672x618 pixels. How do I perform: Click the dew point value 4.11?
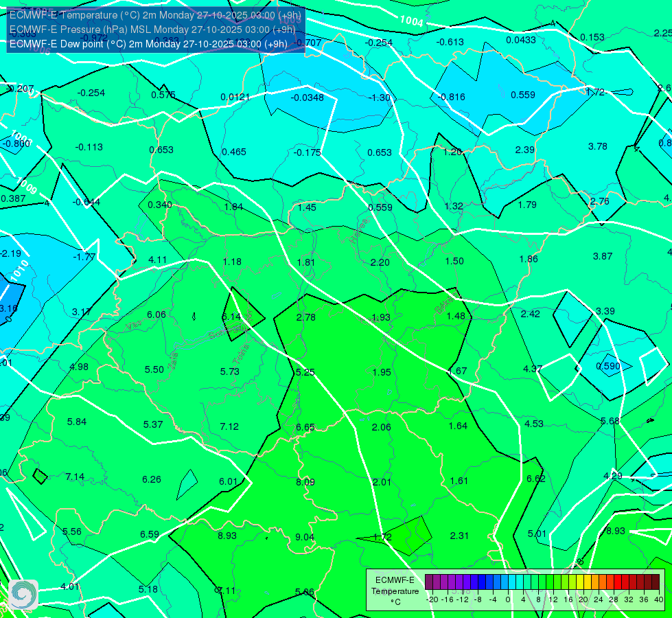point(158,260)
